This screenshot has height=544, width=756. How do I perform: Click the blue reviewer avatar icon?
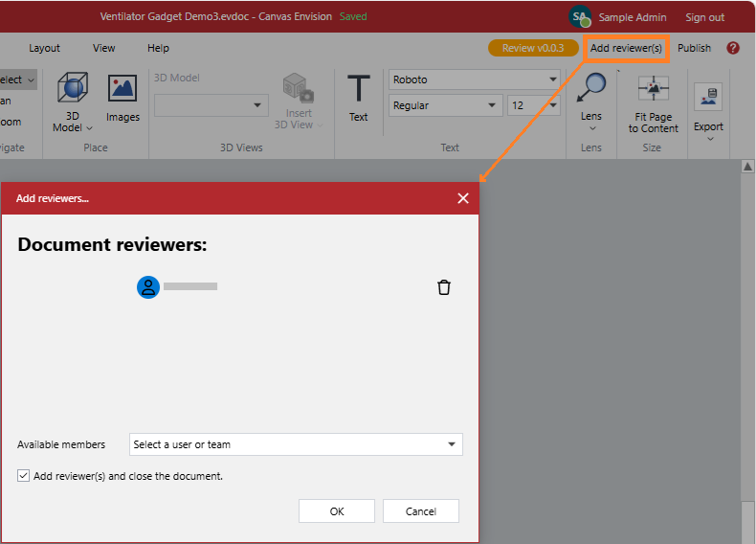coord(148,287)
